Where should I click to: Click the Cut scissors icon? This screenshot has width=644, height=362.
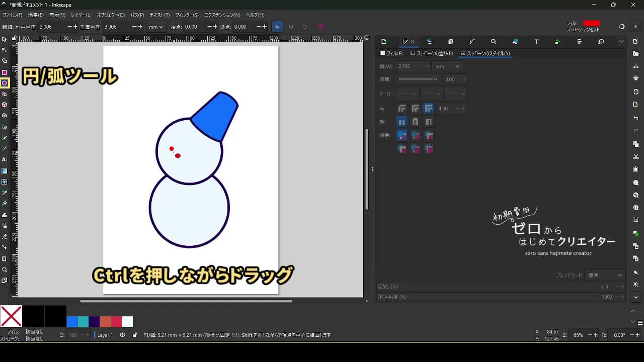tap(636, 157)
